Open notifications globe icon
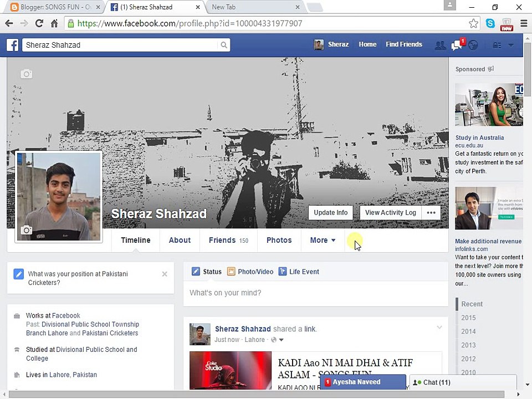Screen dimensions: 532x399 click(473, 45)
